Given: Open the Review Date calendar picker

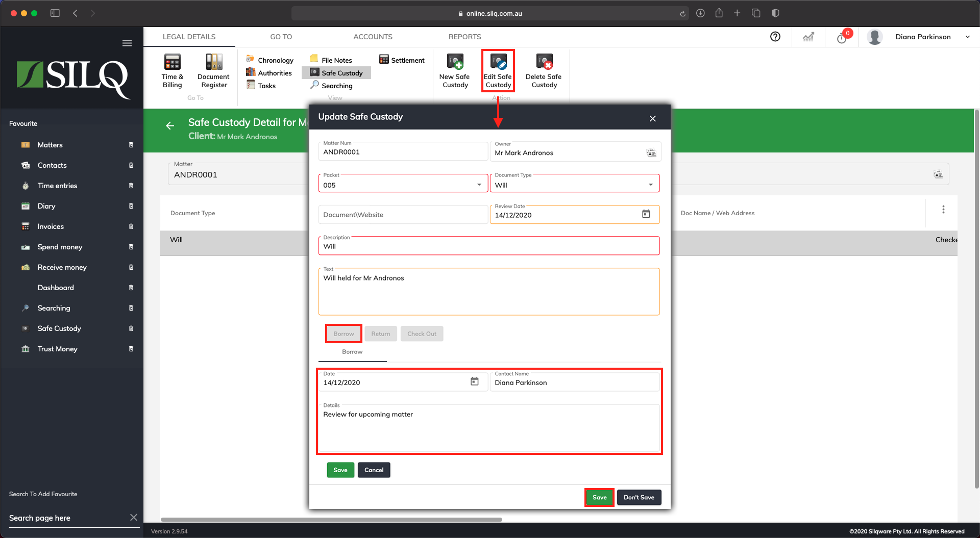Looking at the screenshot, I should 646,214.
